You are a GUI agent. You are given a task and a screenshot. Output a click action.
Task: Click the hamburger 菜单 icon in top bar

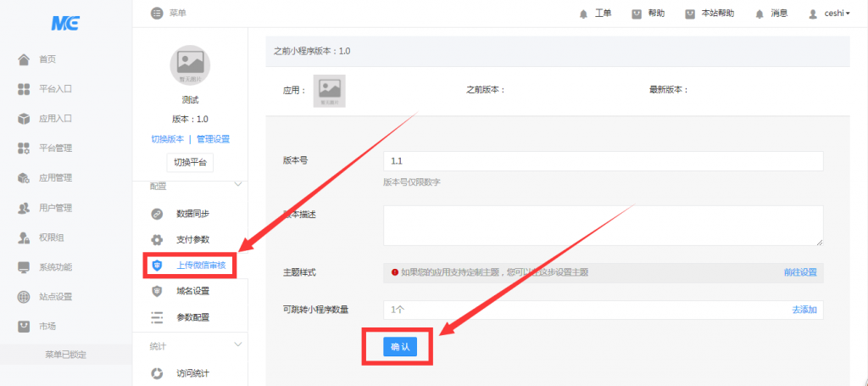pos(156,13)
